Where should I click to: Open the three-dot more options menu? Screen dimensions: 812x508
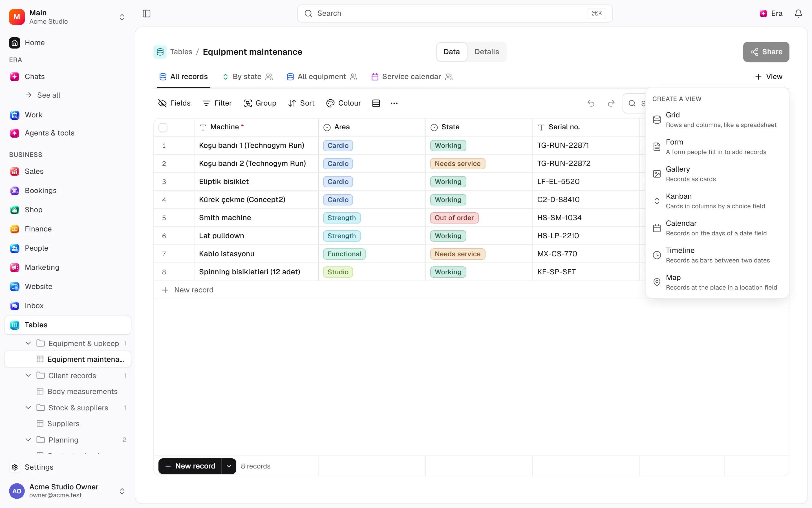click(x=394, y=103)
